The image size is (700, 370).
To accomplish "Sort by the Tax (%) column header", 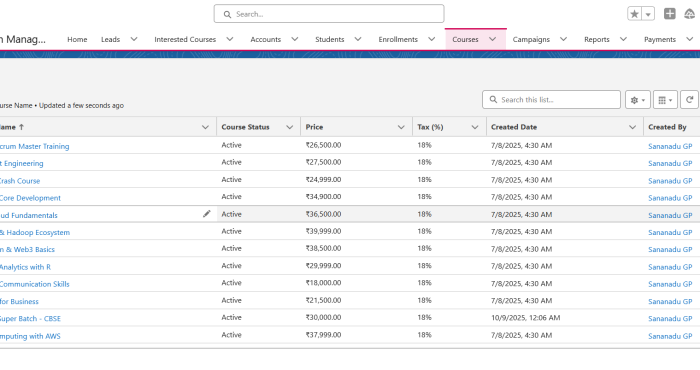I will pos(430,127).
